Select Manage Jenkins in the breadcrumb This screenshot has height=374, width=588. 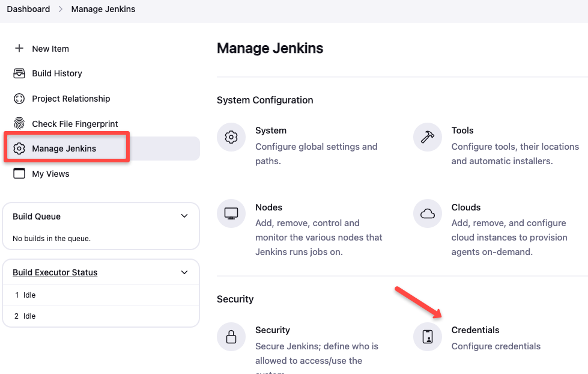103,9
